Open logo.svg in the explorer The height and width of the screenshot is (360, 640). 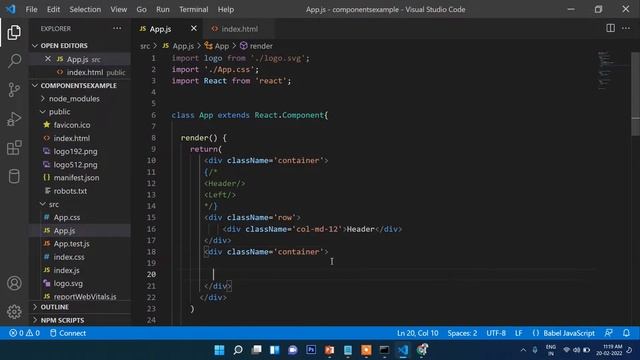coord(80,283)
